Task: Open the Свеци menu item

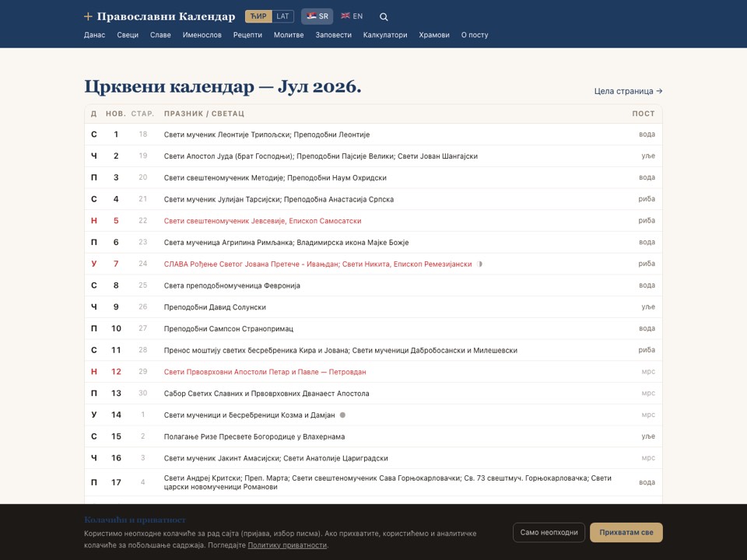Action: (x=128, y=35)
